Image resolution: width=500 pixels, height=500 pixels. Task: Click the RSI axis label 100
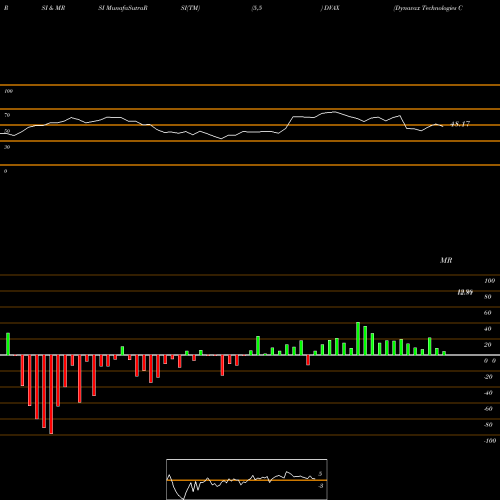pyautogui.click(x=9, y=91)
